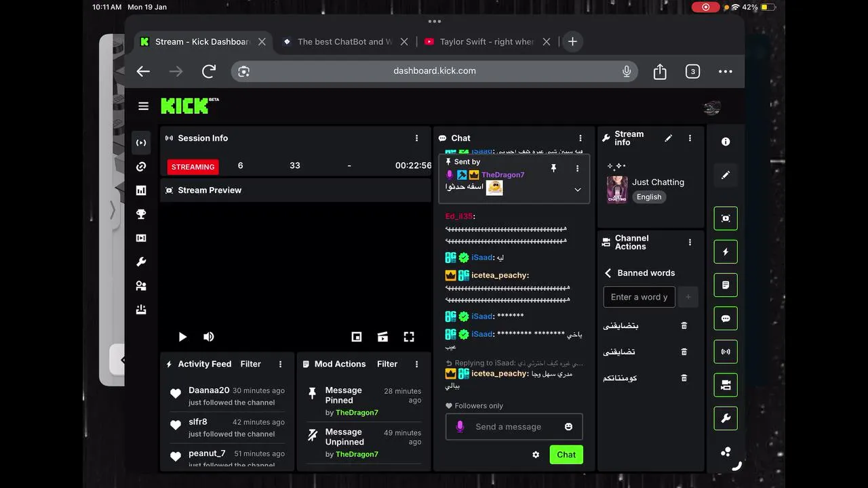Image resolution: width=868 pixels, height=488 pixels.
Task: Open chat settings gear
Action: (536, 455)
